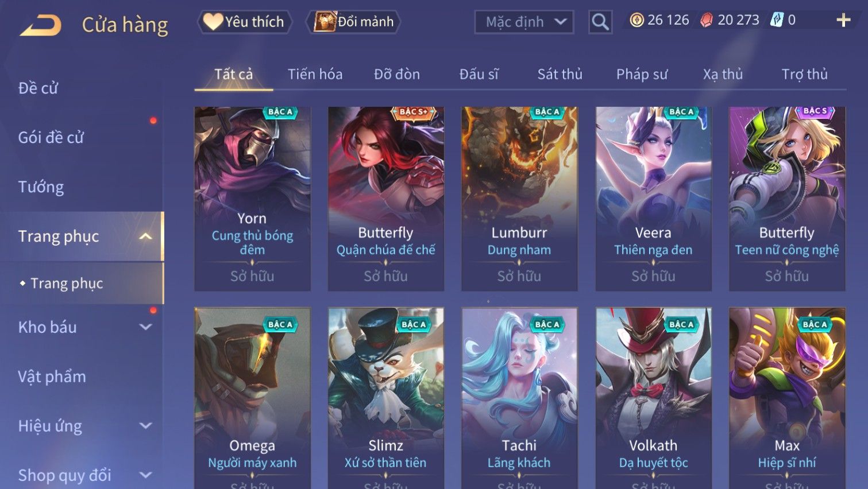Select the Butterfly Quận chúa đế chế skin
The height and width of the screenshot is (489, 868).
click(385, 199)
